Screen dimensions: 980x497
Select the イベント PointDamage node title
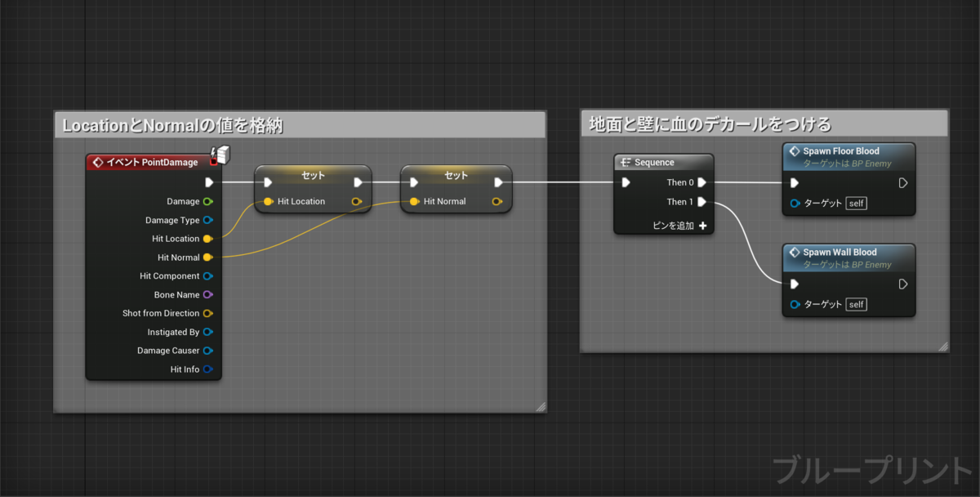[153, 163]
